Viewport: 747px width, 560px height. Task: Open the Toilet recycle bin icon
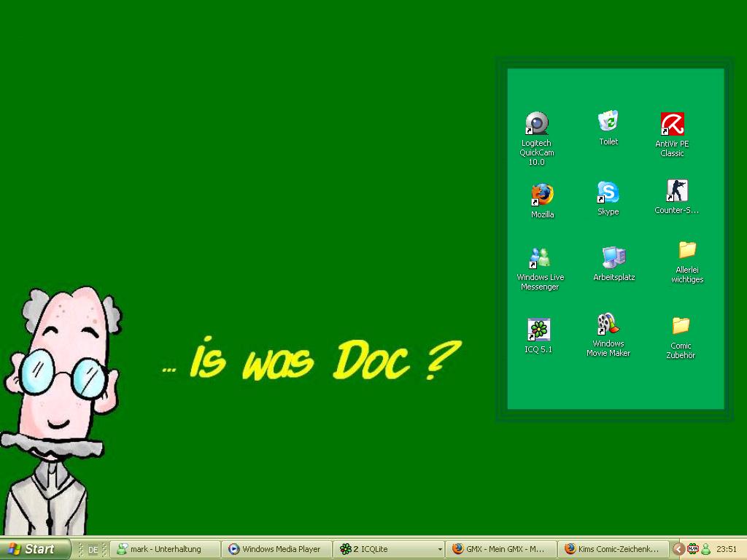(608, 121)
